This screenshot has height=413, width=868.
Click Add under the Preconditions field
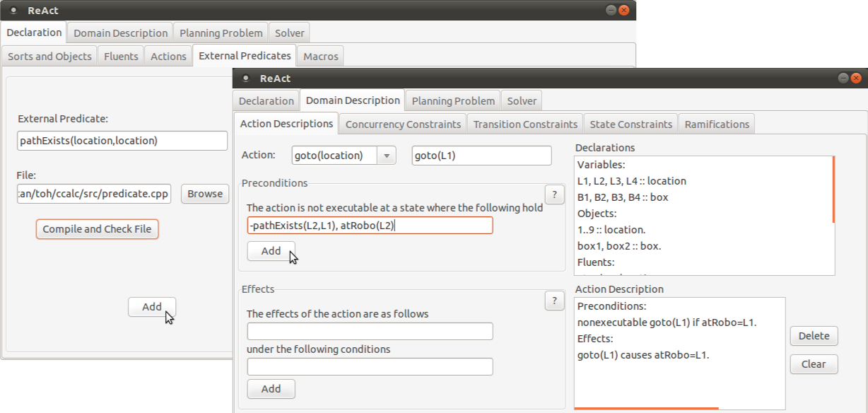[271, 251]
